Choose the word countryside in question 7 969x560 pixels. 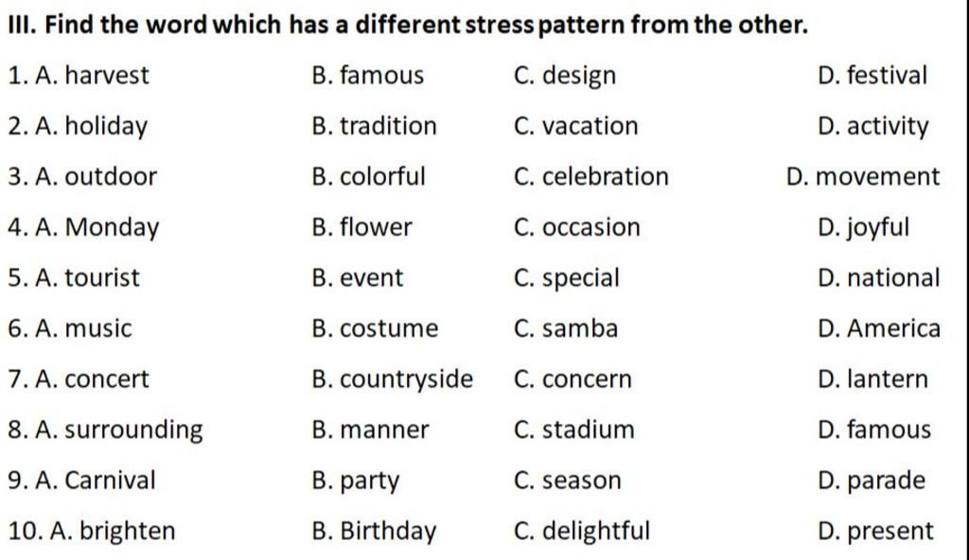[x=406, y=380]
